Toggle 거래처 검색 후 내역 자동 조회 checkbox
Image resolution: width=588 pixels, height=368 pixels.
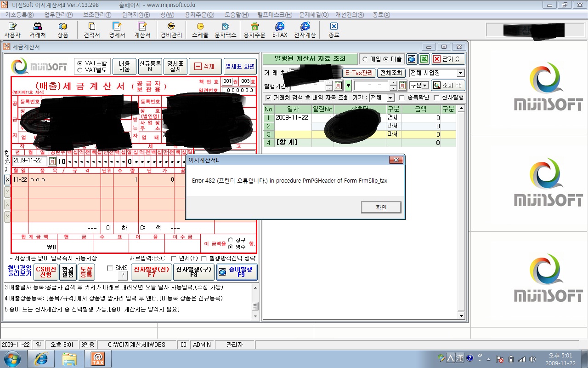268,98
